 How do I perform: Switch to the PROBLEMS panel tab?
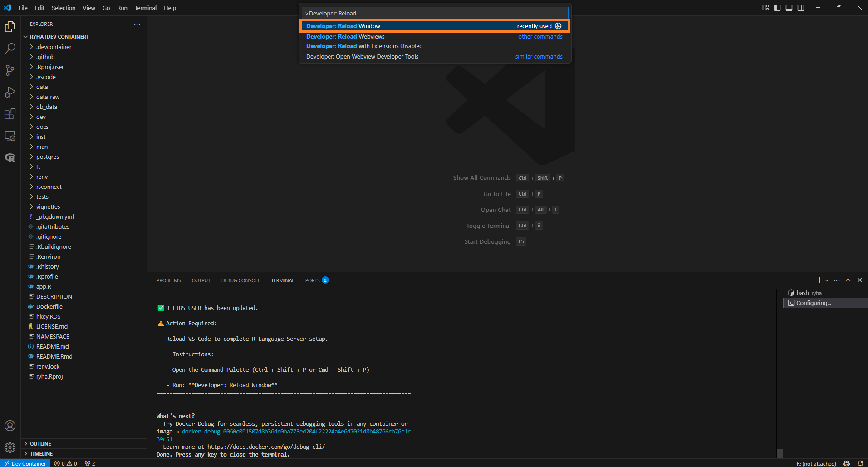coord(169,280)
